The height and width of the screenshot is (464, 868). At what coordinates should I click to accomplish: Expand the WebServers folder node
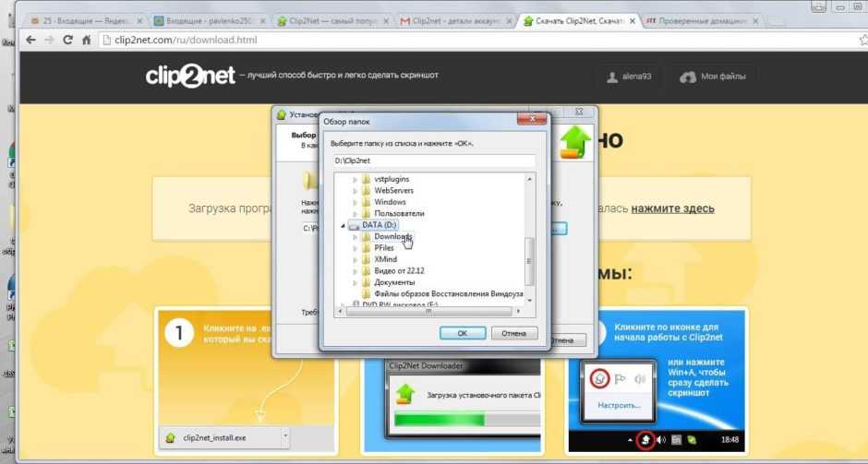(356, 191)
